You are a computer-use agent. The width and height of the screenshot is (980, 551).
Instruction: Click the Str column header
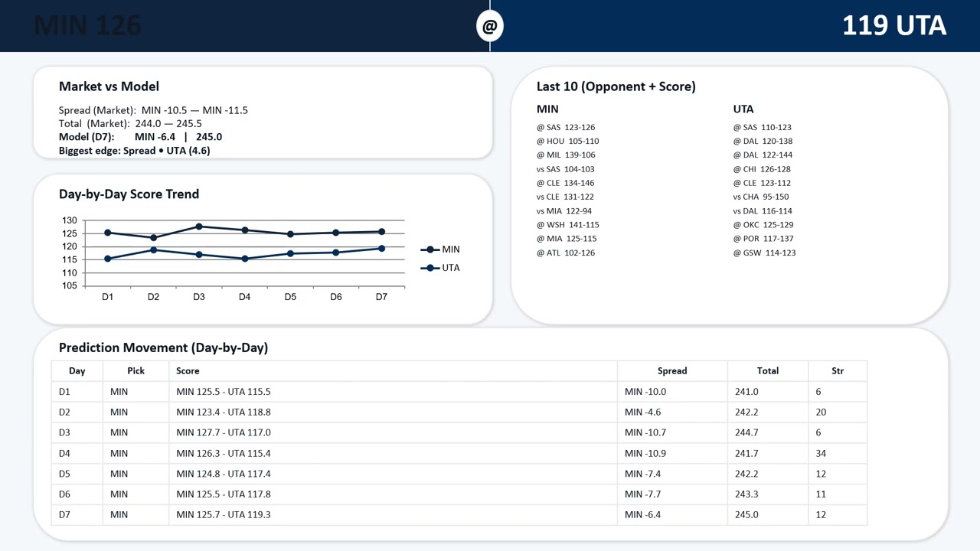pos(838,370)
